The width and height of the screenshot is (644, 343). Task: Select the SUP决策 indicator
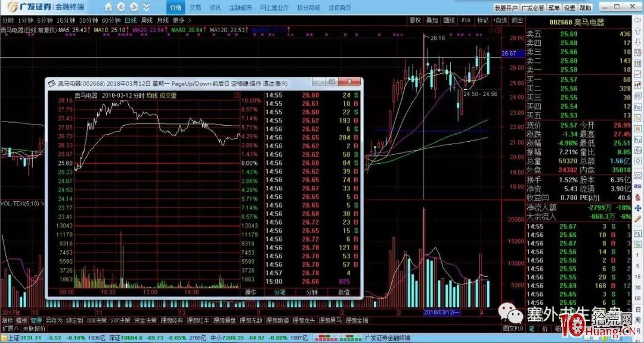[120, 320]
